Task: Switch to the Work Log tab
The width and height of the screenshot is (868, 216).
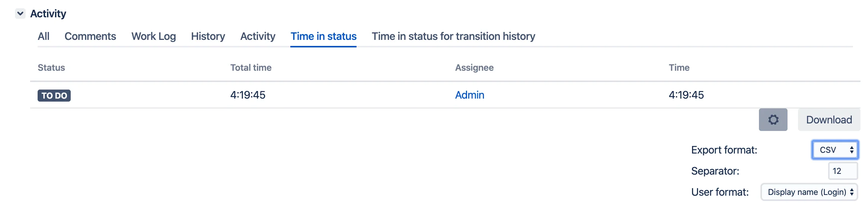Action: click(x=153, y=36)
